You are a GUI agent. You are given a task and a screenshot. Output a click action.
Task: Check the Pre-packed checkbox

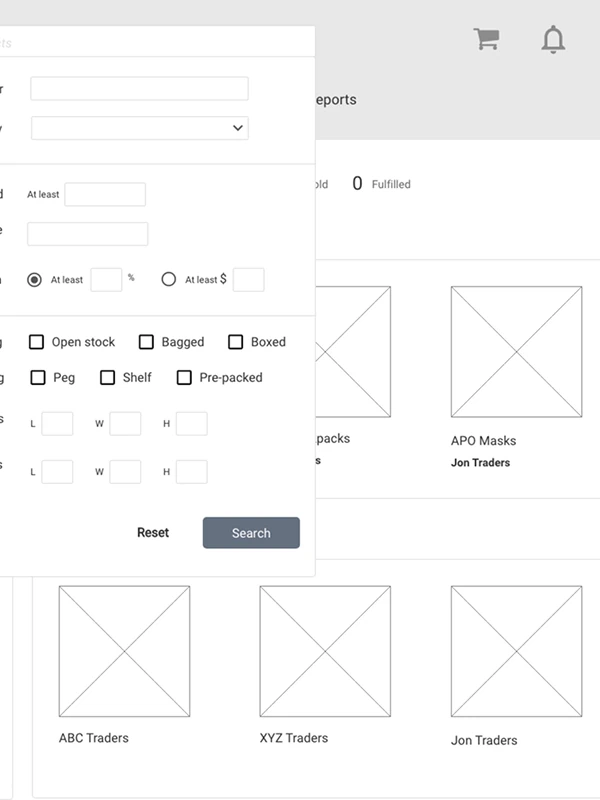tap(184, 378)
